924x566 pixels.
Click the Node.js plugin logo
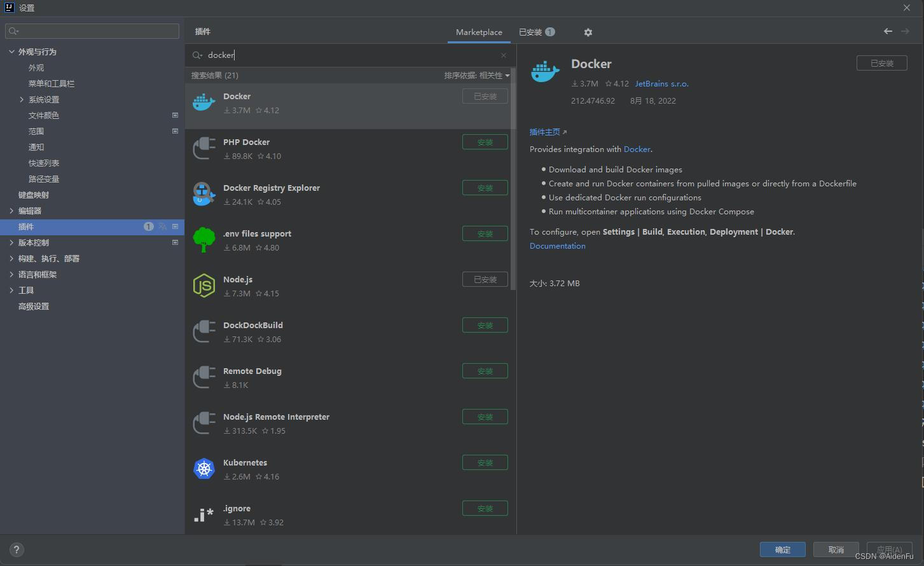[203, 286]
